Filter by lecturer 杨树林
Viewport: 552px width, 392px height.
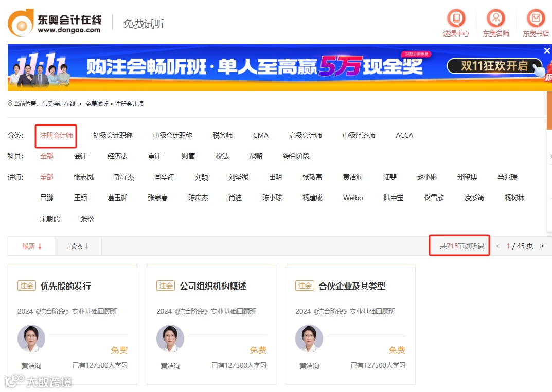click(x=514, y=198)
